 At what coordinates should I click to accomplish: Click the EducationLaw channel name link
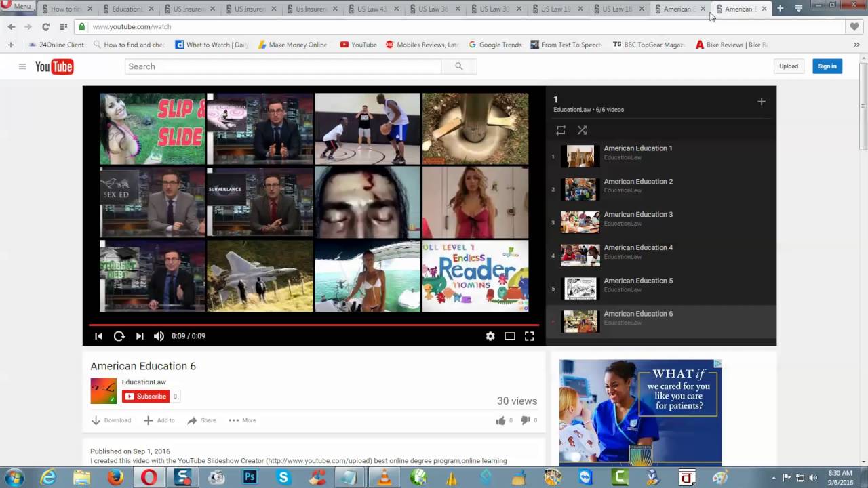[144, 382]
